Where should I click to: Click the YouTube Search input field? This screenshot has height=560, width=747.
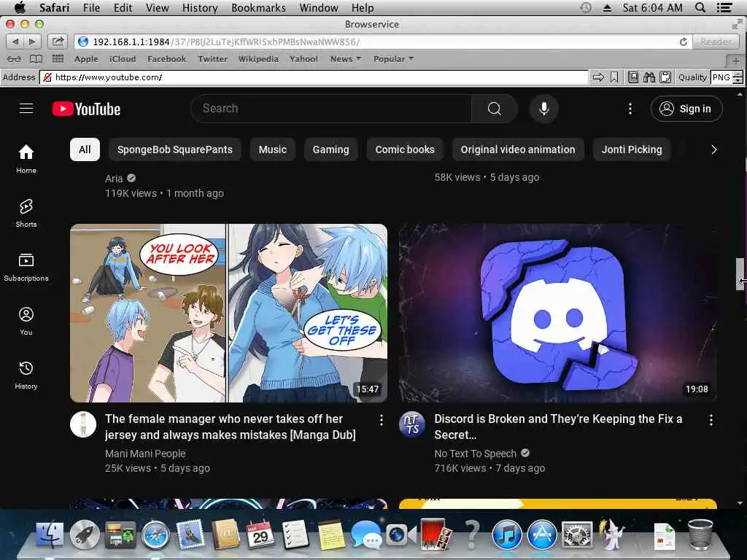tap(330, 109)
